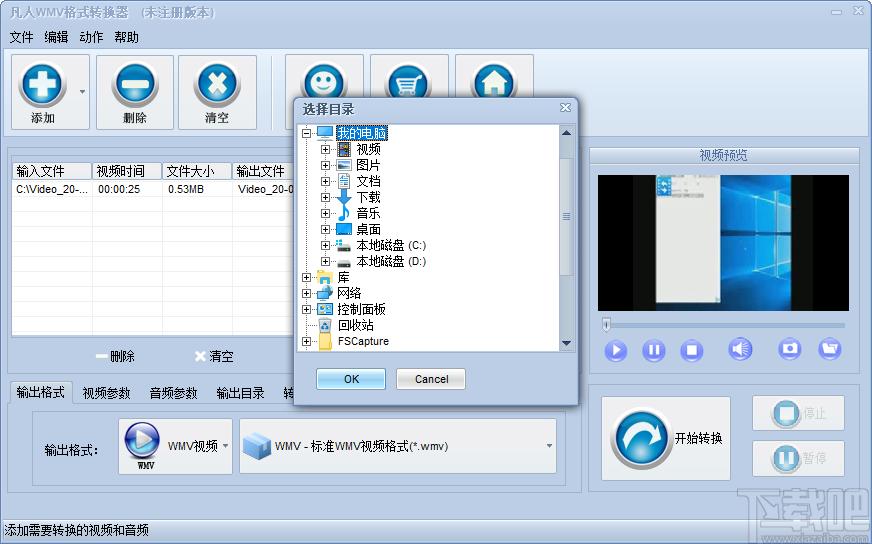Expand 本地磁盘 (D:) node
The image size is (872, 544).
click(x=325, y=261)
